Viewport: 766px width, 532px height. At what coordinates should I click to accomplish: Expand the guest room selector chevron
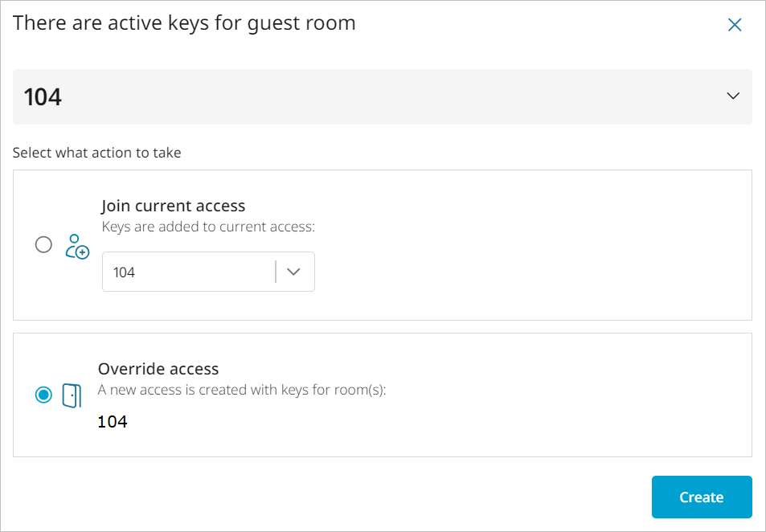(x=732, y=96)
